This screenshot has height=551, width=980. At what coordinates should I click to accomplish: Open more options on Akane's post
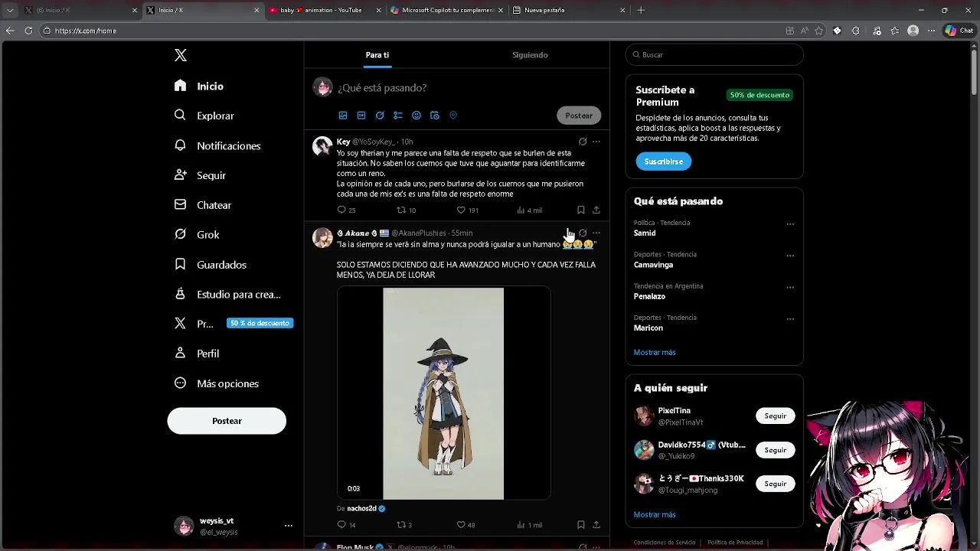tap(596, 233)
